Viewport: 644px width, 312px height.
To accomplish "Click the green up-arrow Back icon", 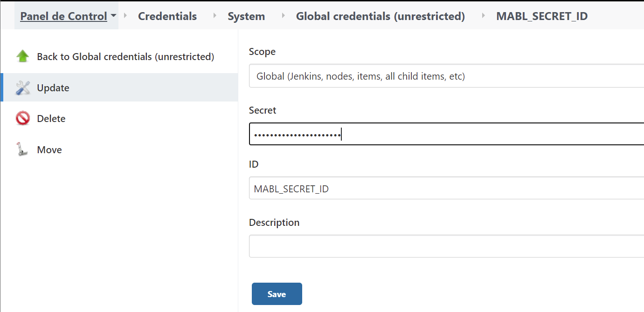I will 22,56.
